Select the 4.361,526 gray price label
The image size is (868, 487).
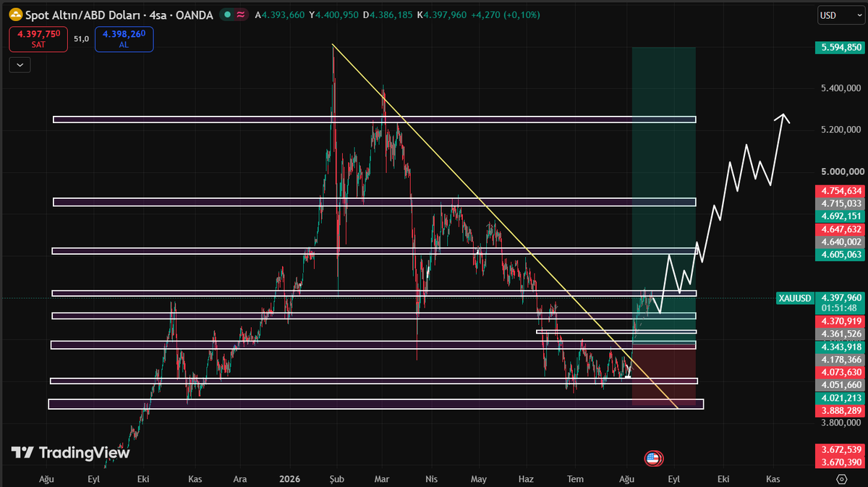tap(840, 334)
